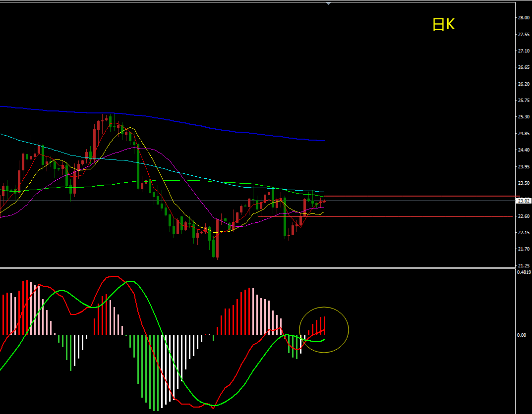532x414 pixels.
Task: Click the current price tag 23.02
Action: (x=523, y=201)
